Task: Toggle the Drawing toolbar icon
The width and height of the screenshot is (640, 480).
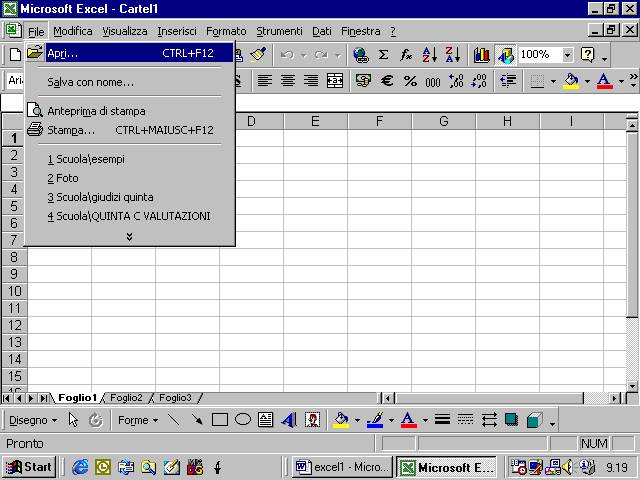Action: click(505, 55)
